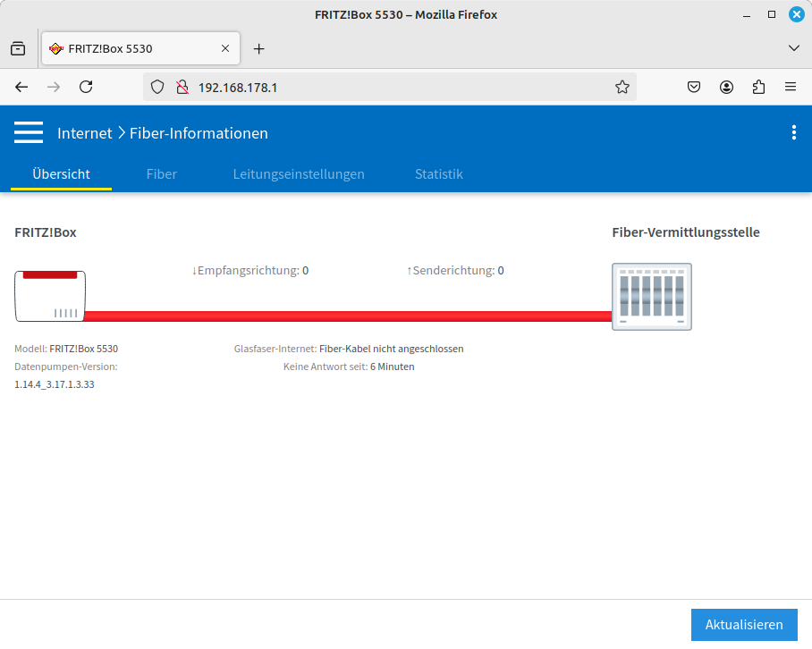The image size is (812, 649).
Task: Bookmark this page with the star icon
Action: click(x=622, y=87)
